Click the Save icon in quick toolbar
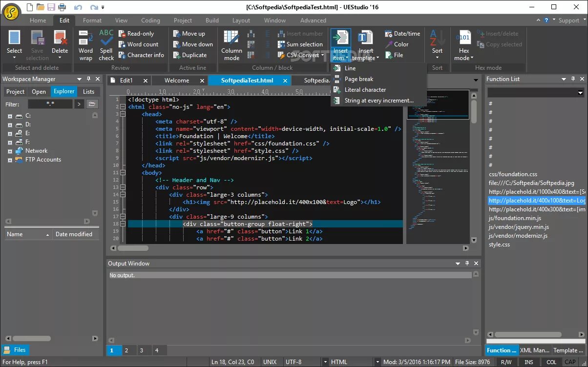The width and height of the screenshot is (588, 367). 51,7
